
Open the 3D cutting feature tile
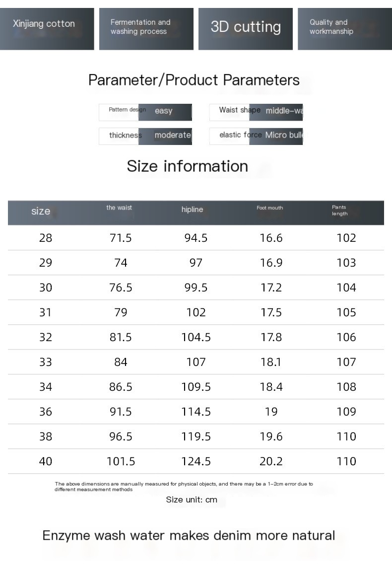[x=245, y=28]
